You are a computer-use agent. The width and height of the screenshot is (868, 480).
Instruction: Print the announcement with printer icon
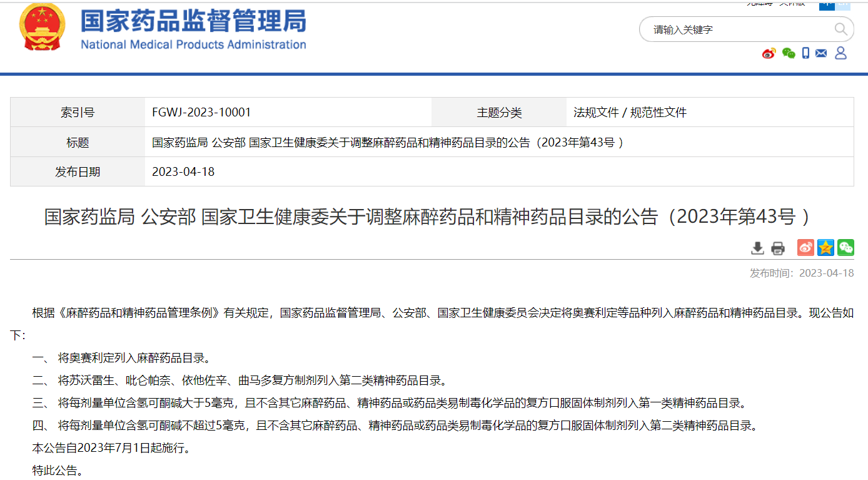(x=778, y=248)
